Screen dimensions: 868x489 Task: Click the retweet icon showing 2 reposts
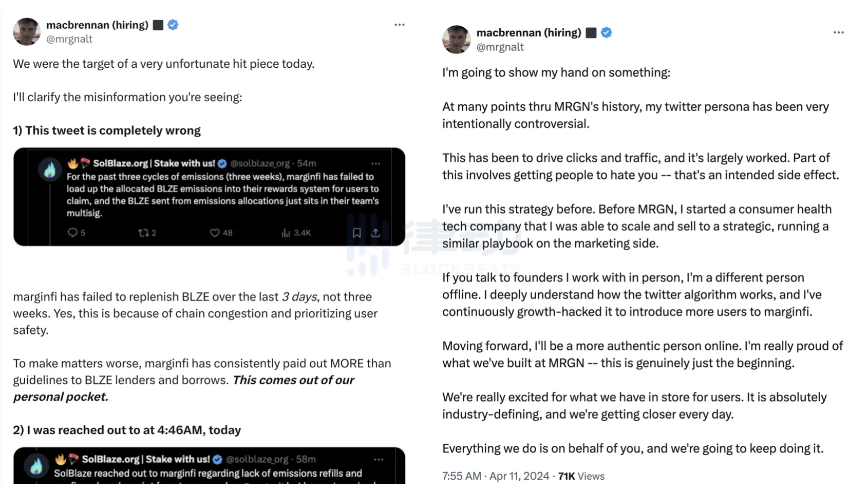point(143,233)
